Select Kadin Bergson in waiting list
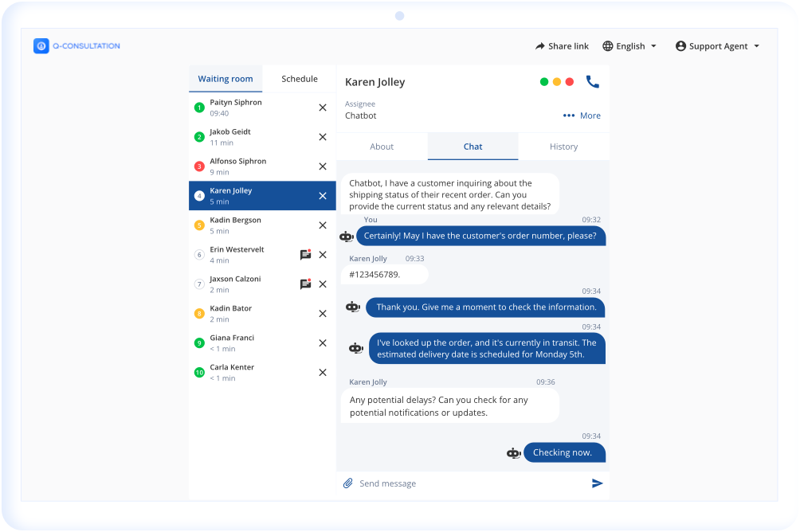The width and height of the screenshot is (800, 532). 262,225
